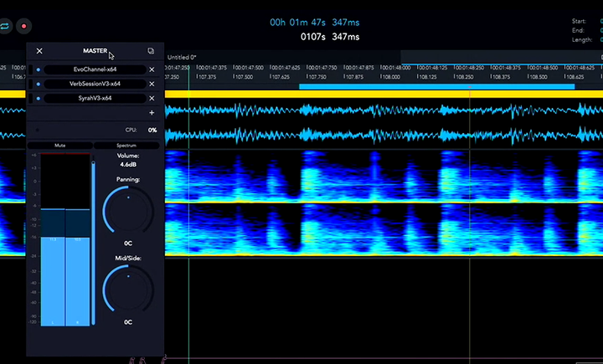Open the EvoChannel-x64 plugin slot

(95, 69)
